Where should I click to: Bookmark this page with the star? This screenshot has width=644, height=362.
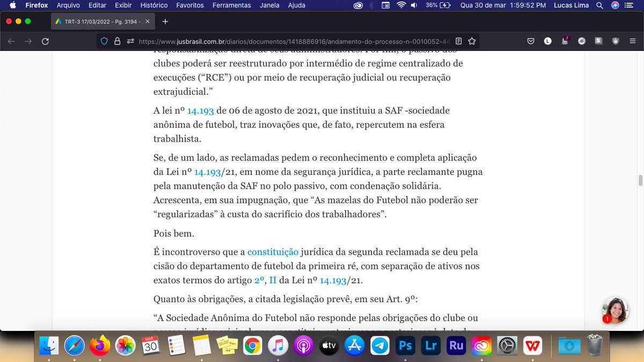(x=472, y=41)
